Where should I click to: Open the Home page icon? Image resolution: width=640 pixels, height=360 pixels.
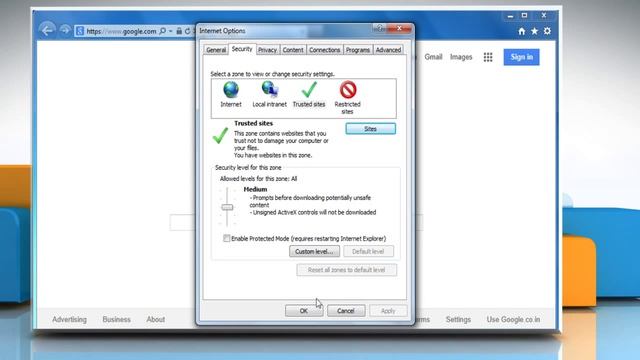(x=522, y=31)
